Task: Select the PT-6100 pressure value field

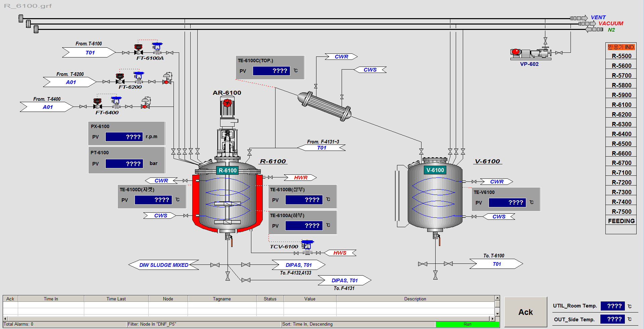Action: [124, 164]
